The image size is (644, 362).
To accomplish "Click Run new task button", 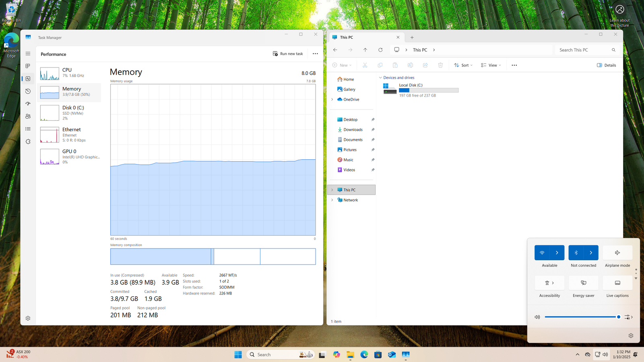I will [x=288, y=54].
